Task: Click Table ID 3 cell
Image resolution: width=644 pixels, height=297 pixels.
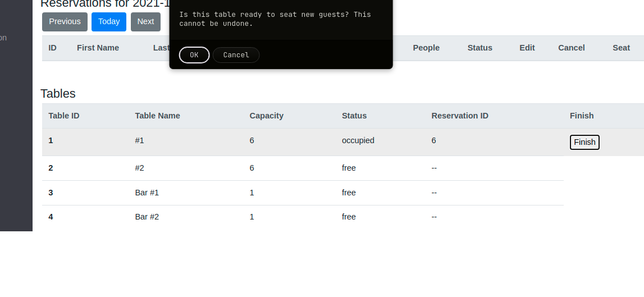Action: pos(51,193)
